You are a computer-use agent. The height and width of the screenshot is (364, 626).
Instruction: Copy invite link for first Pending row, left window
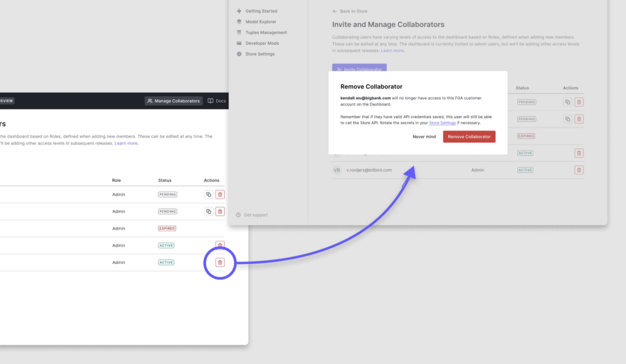[x=209, y=194]
